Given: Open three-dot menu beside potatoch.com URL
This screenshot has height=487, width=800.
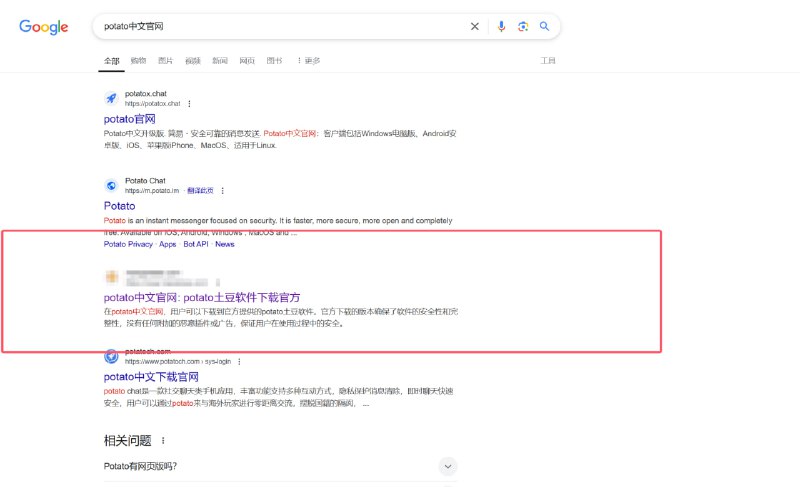Looking at the screenshot, I should coord(239,362).
